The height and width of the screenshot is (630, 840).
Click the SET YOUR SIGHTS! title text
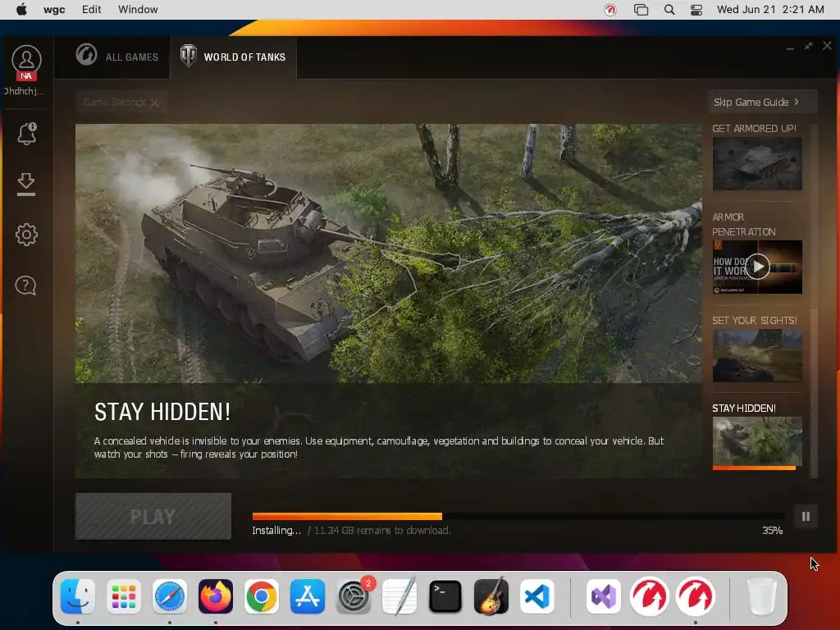click(755, 321)
